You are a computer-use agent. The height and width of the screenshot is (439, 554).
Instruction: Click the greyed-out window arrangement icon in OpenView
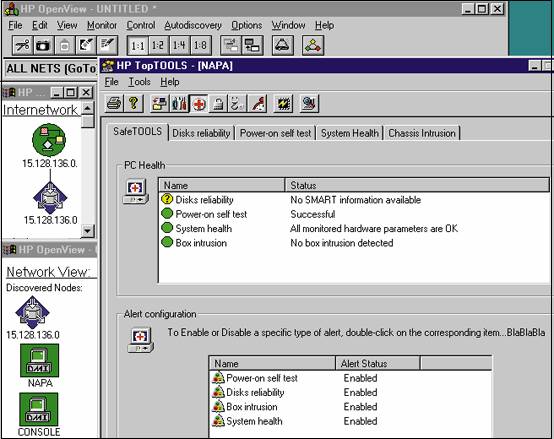(x=231, y=46)
